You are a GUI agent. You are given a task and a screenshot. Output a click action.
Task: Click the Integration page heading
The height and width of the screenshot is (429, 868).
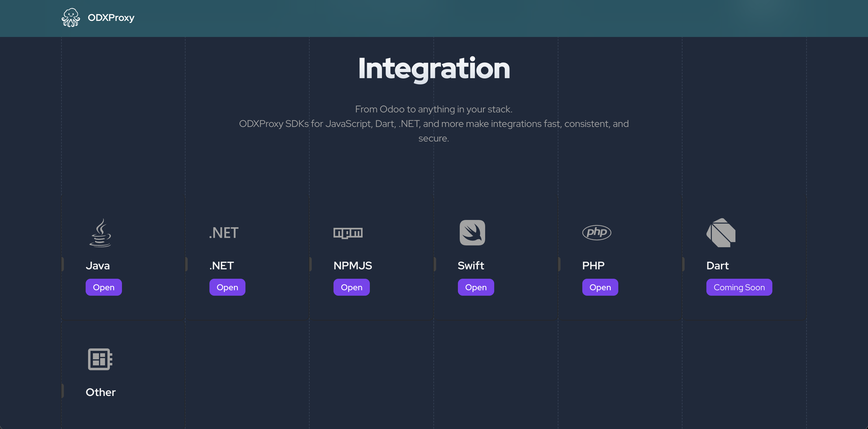434,69
